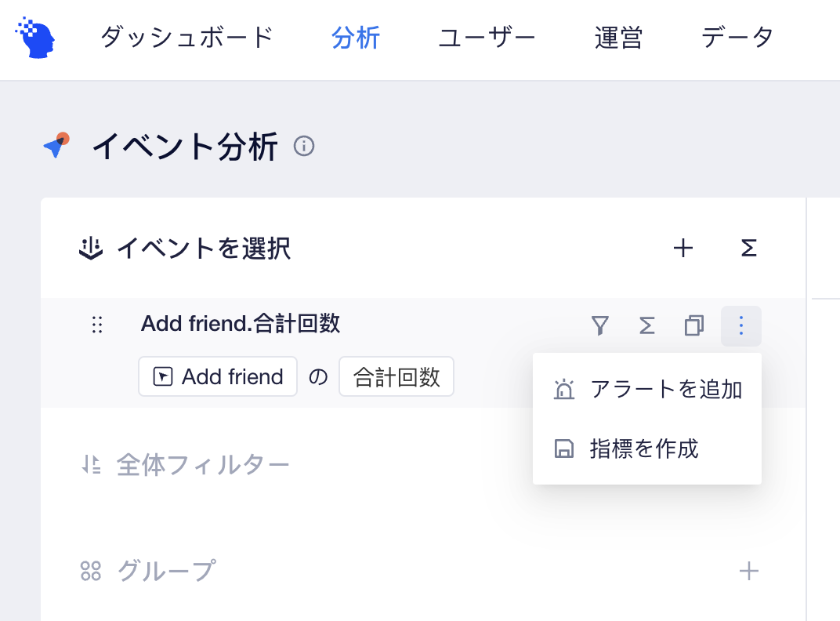Open the info icon beside イベント分析
This screenshot has width=840, height=621.
point(304,146)
